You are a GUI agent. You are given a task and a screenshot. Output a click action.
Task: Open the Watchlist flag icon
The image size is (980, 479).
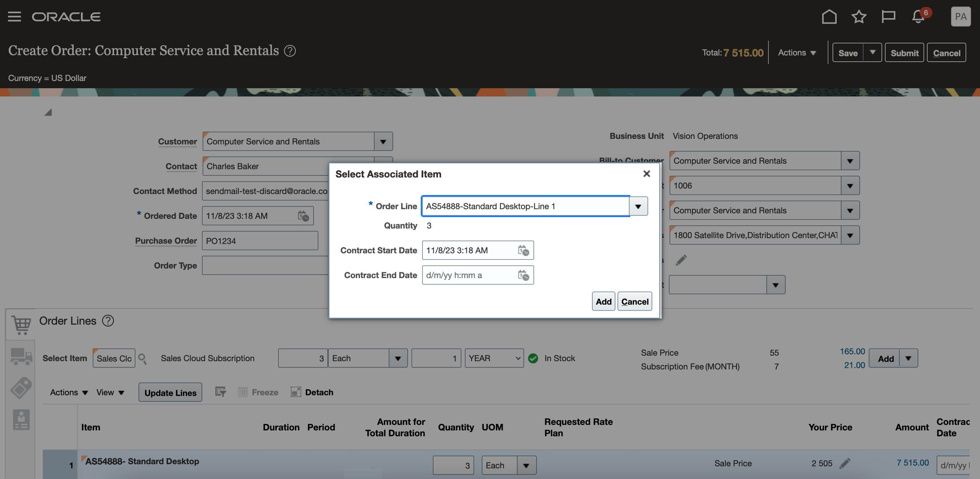(888, 16)
